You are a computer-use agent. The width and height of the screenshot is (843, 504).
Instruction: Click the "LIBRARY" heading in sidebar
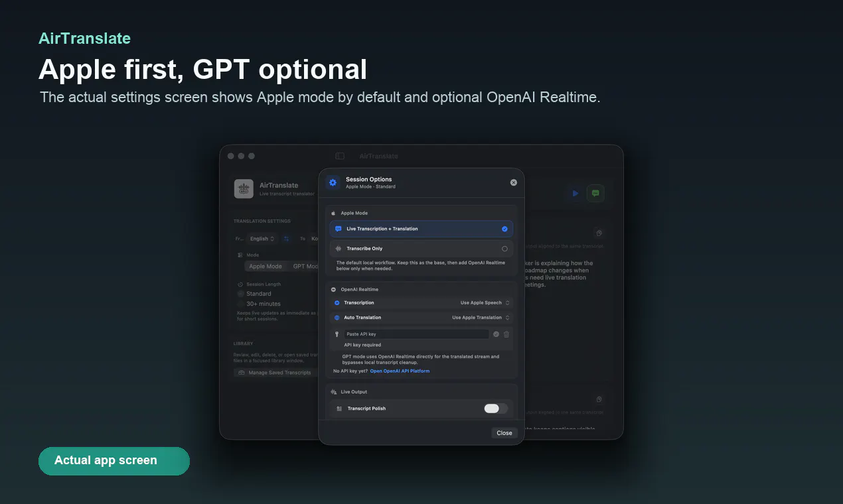point(244,344)
